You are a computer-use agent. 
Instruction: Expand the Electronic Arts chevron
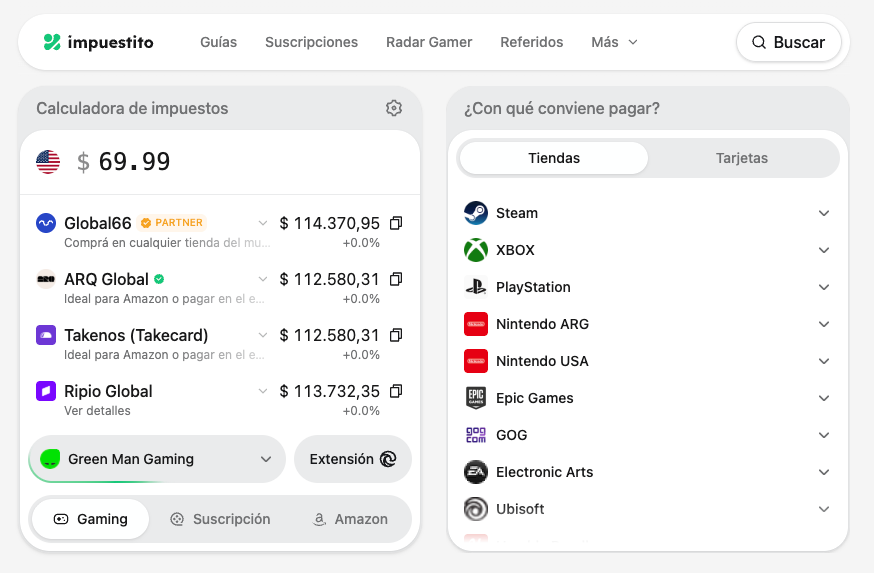[824, 472]
